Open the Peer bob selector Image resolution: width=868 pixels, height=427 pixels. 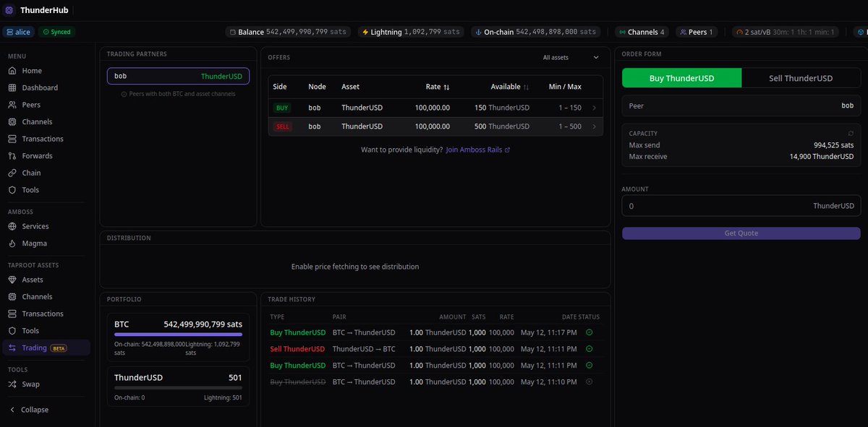[741, 105]
